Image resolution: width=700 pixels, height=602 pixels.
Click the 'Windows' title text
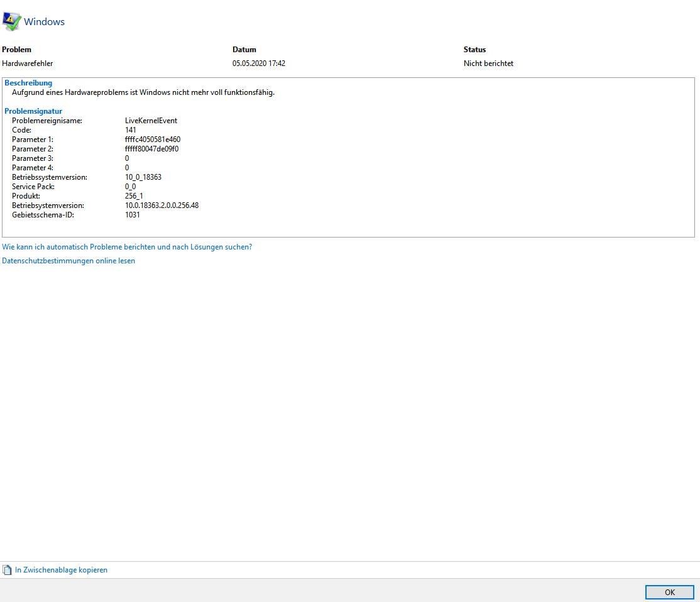point(44,21)
